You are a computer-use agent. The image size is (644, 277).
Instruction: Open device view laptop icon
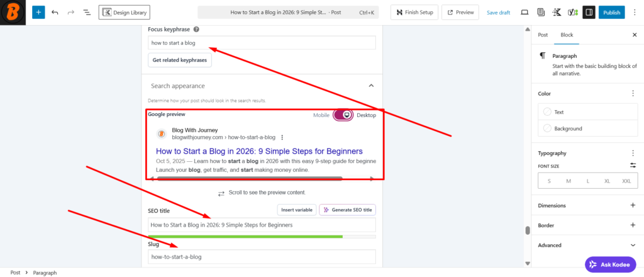coord(525,13)
